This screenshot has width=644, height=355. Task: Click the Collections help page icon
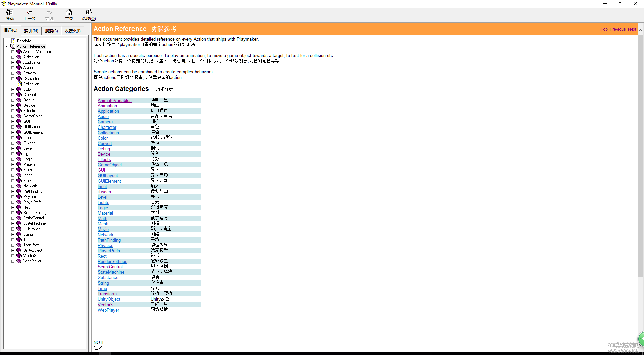[x=20, y=84]
